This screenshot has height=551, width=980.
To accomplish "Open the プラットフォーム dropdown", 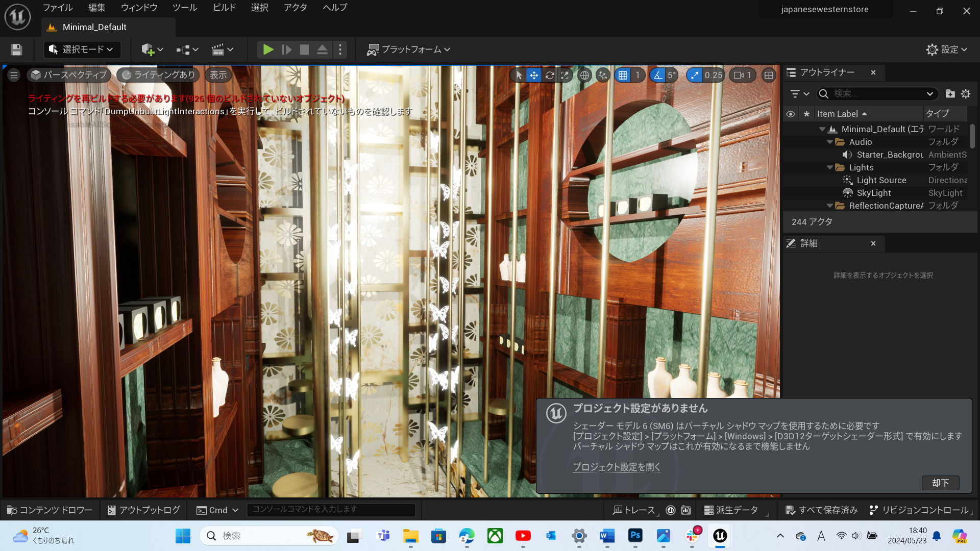I will [408, 49].
